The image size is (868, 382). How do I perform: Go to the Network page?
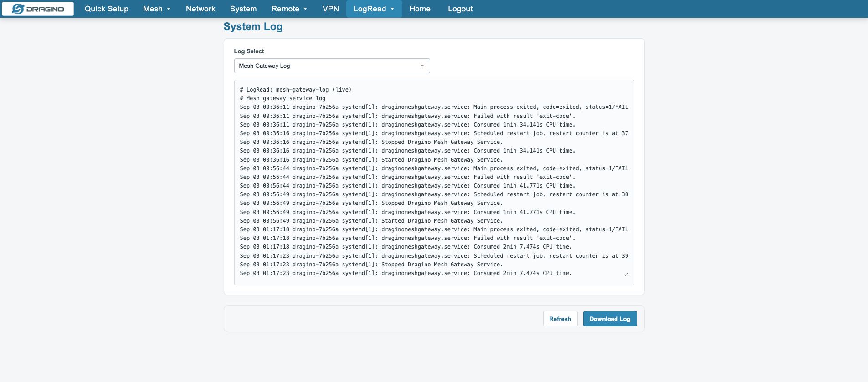[200, 9]
